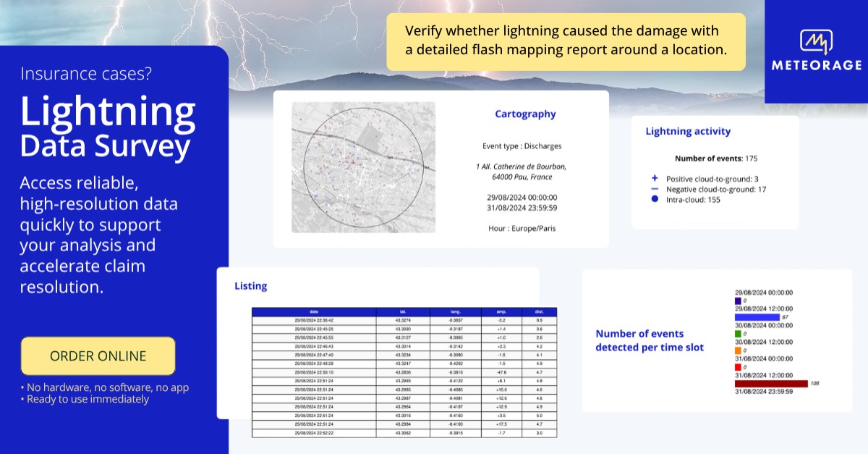Pick the dark blue swatch for 29/08/2024 00:00:00
Image resolution: width=868 pixels, height=454 pixels.
[738, 300]
